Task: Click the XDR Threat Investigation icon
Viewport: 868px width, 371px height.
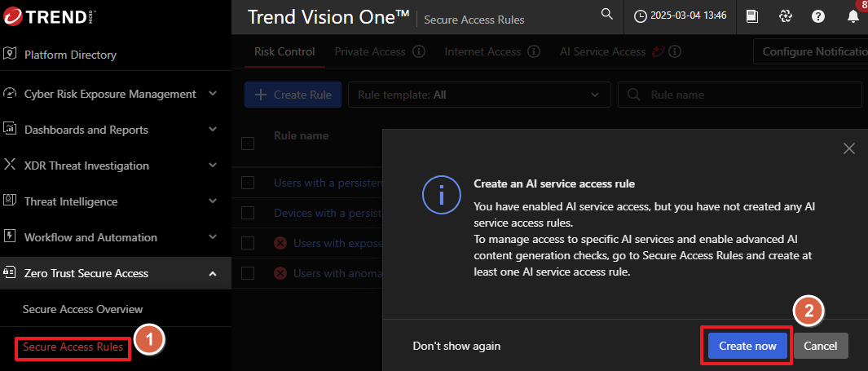Action: click(x=11, y=166)
